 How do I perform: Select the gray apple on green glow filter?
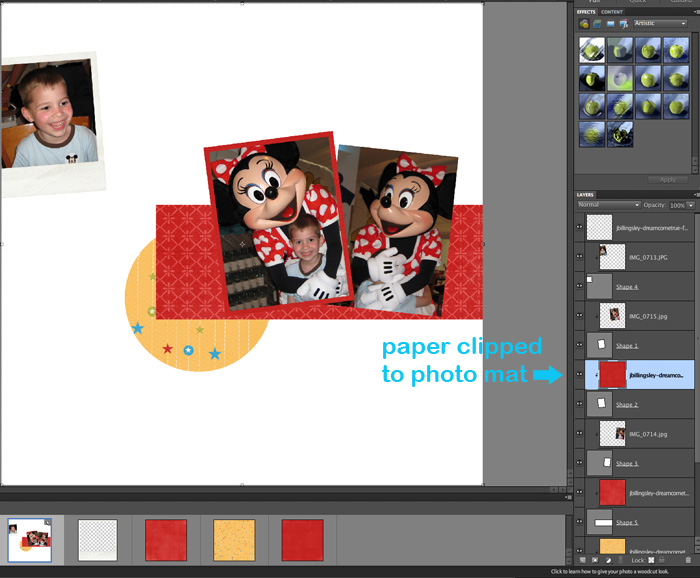tap(620, 78)
